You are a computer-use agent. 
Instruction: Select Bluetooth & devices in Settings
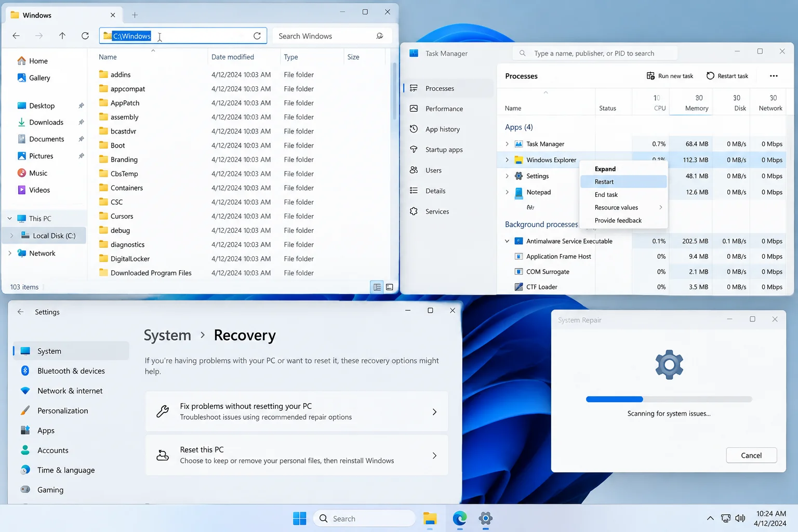click(71, 371)
